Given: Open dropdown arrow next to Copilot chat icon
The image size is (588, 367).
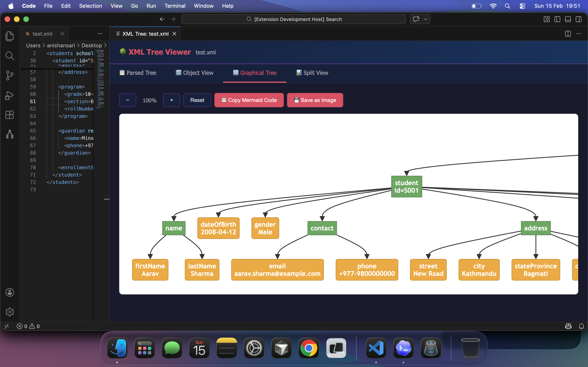Looking at the screenshot, I should click(425, 19).
